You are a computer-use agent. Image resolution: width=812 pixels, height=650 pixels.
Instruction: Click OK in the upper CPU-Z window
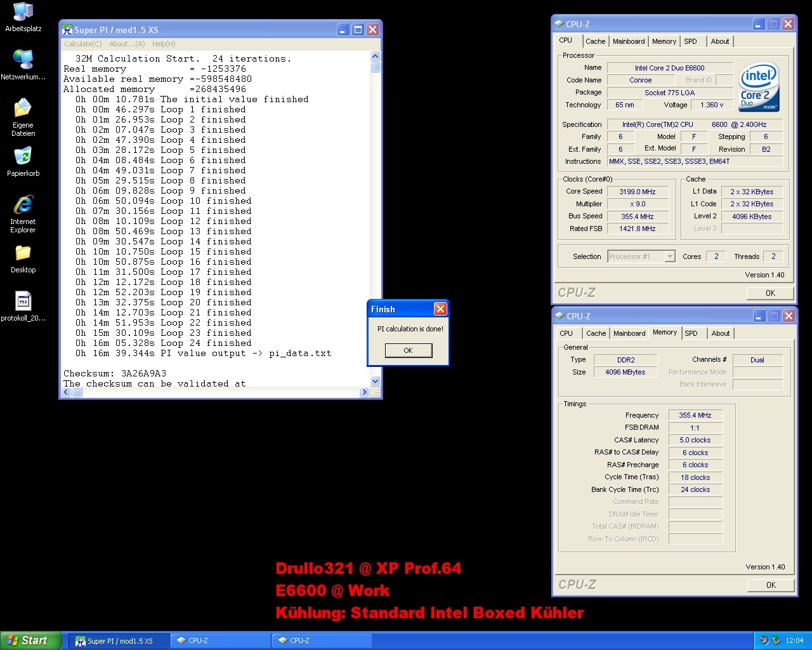click(770, 293)
